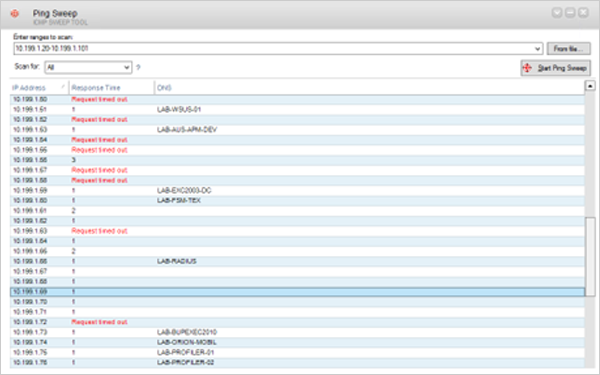This screenshot has height=375, width=600.
Task: Select the 10.199.1.75 IP address cell
Action: [x=30, y=352]
